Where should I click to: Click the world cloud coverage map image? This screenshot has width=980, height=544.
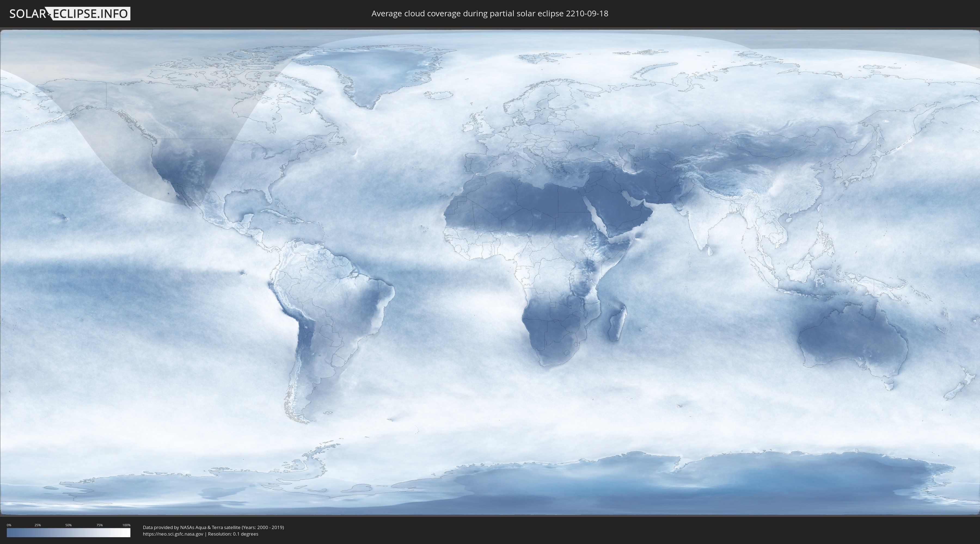[x=490, y=272]
